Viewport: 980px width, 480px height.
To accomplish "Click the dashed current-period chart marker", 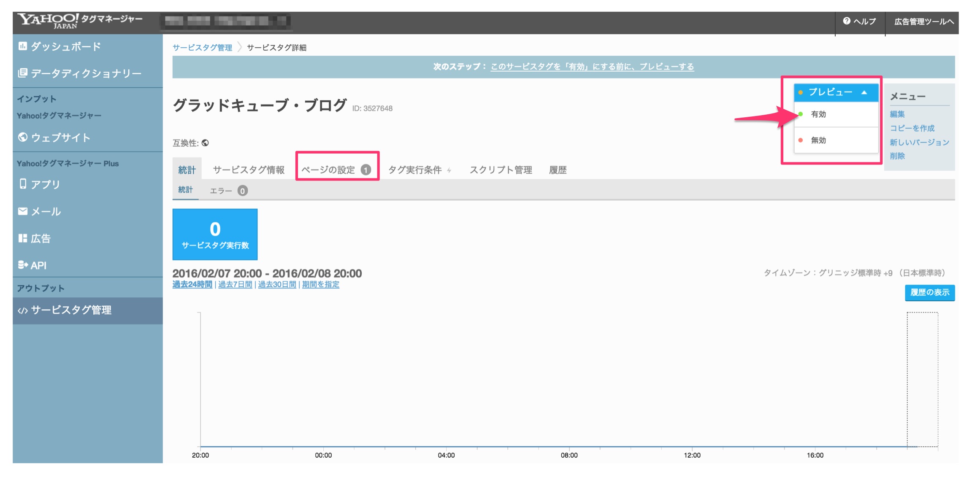I will point(922,379).
